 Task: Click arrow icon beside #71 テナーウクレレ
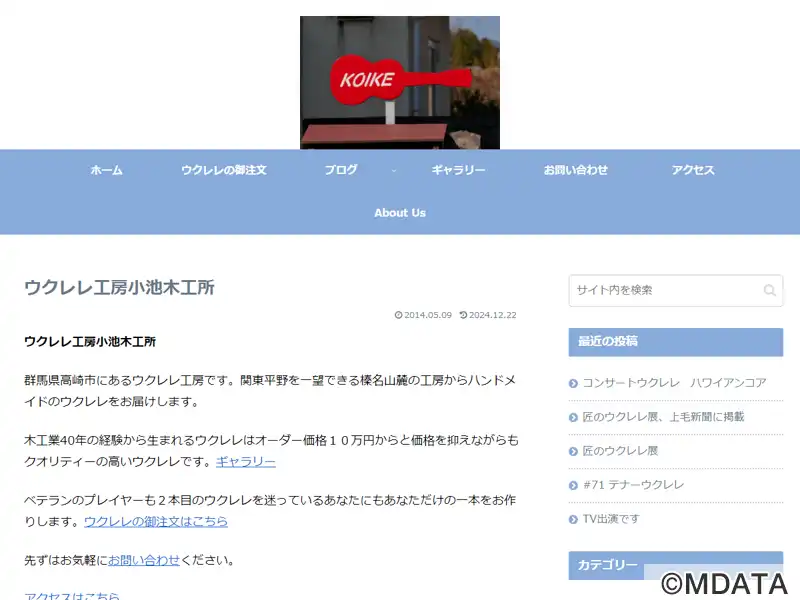tap(573, 485)
